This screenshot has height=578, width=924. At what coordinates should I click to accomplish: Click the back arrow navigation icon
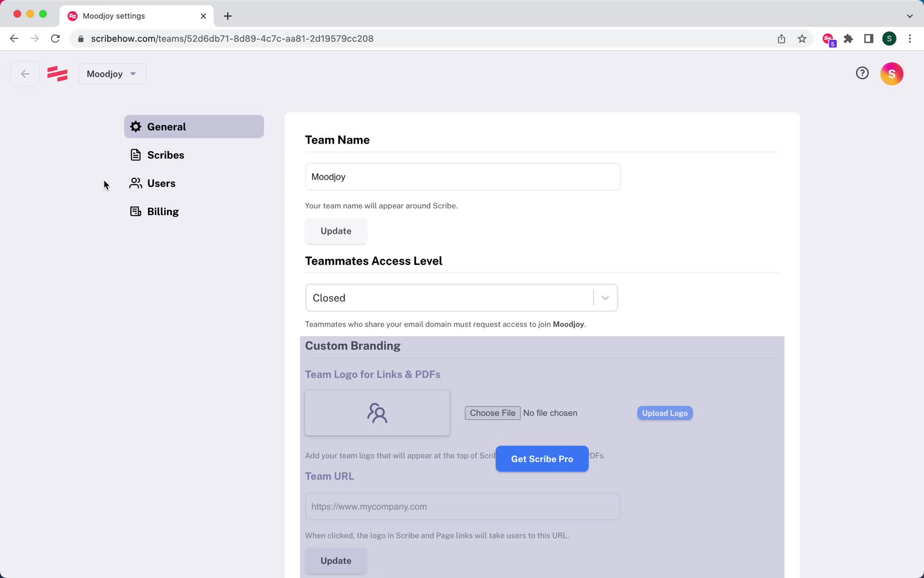25,74
